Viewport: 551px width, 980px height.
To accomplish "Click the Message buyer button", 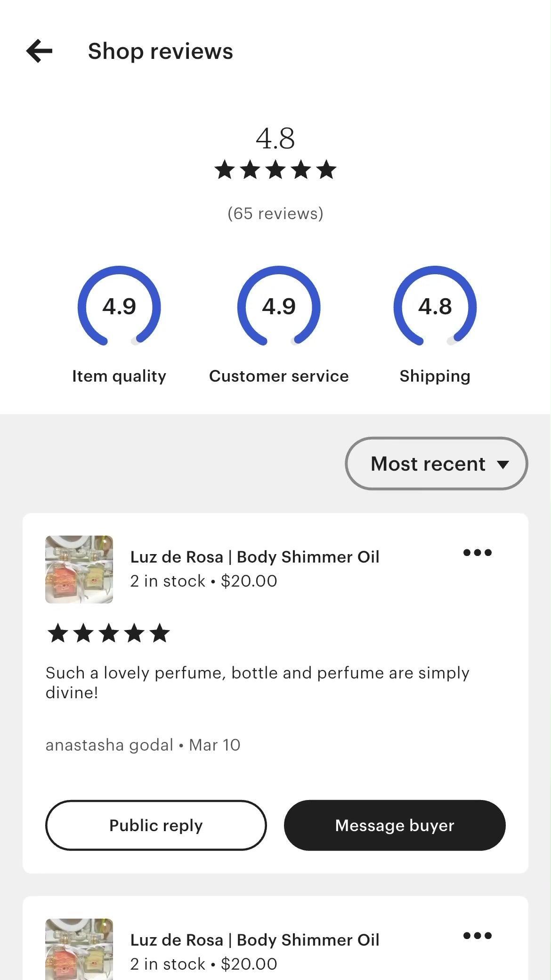I will pyautogui.click(x=395, y=825).
